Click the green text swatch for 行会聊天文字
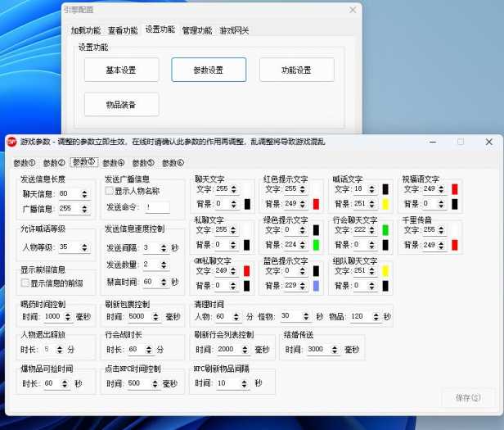Viewport: 504px width, 430px height. click(385, 232)
